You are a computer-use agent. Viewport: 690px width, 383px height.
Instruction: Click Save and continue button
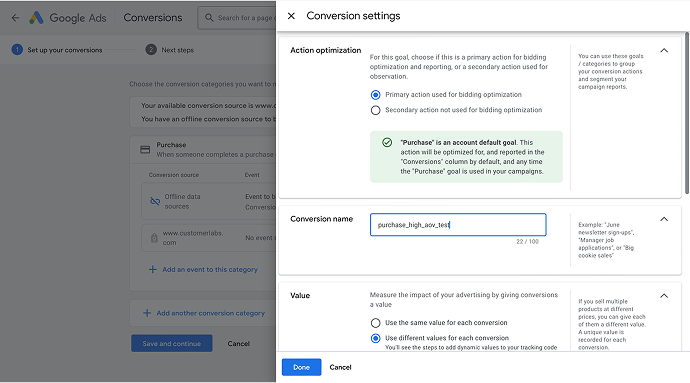click(172, 343)
